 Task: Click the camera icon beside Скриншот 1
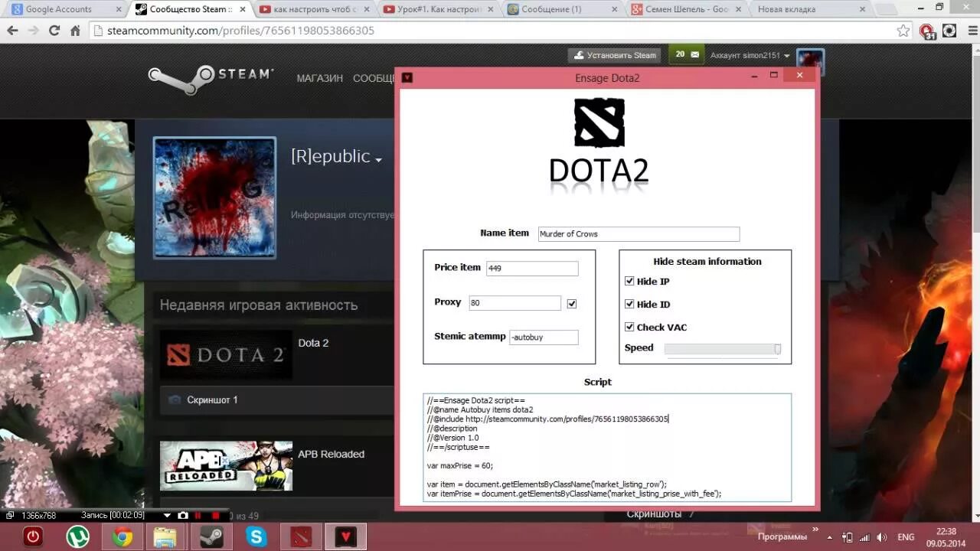pos(175,399)
